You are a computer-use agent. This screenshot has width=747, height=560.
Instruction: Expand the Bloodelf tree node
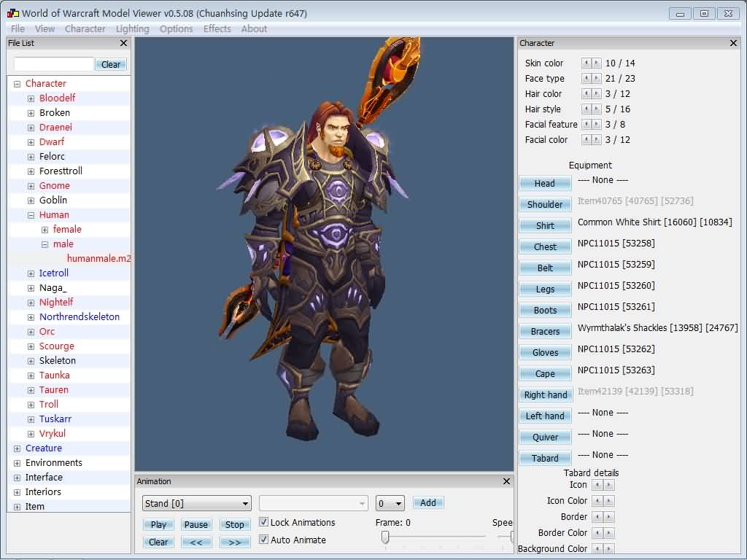tap(31, 98)
